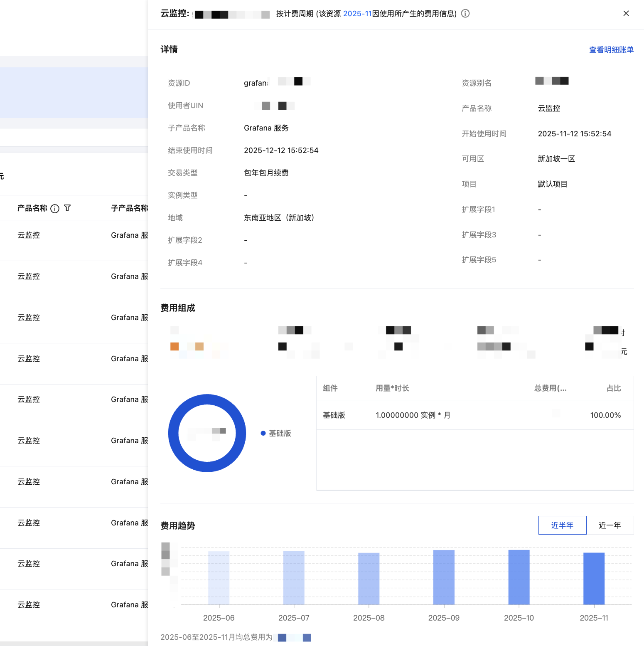644x646 pixels.
Task: Click the 实例类型 field label
Action: tap(182, 195)
